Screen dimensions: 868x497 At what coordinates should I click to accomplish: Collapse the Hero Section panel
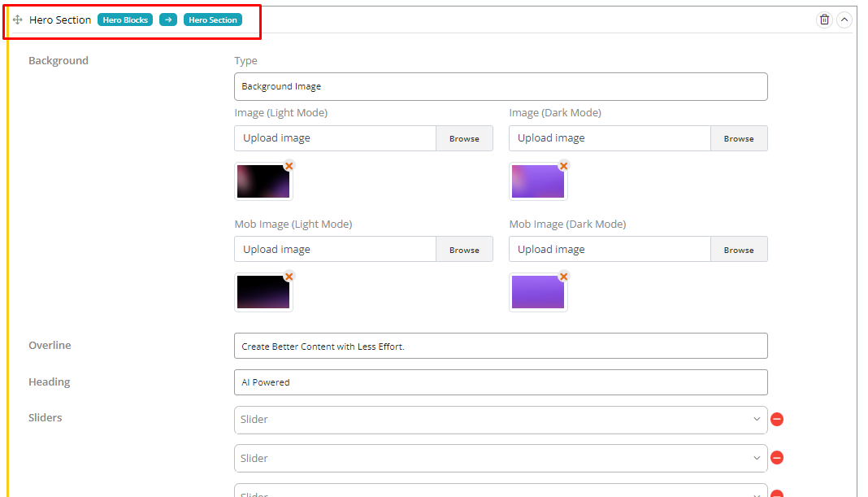pos(844,20)
